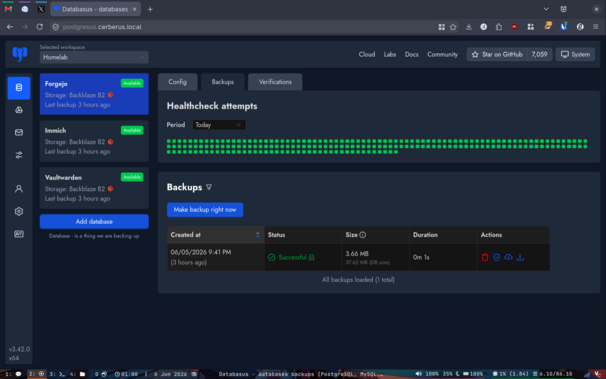Click Make backup right now

pos(205,210)
